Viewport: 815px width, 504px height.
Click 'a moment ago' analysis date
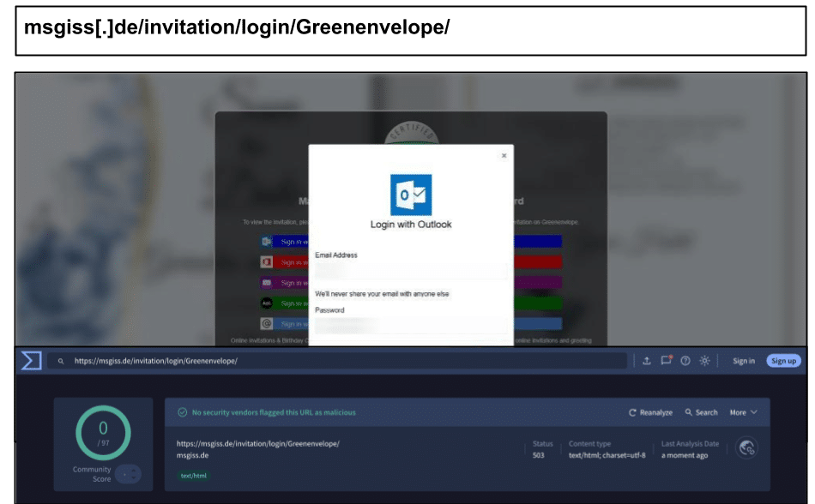(x=685, y=455)
